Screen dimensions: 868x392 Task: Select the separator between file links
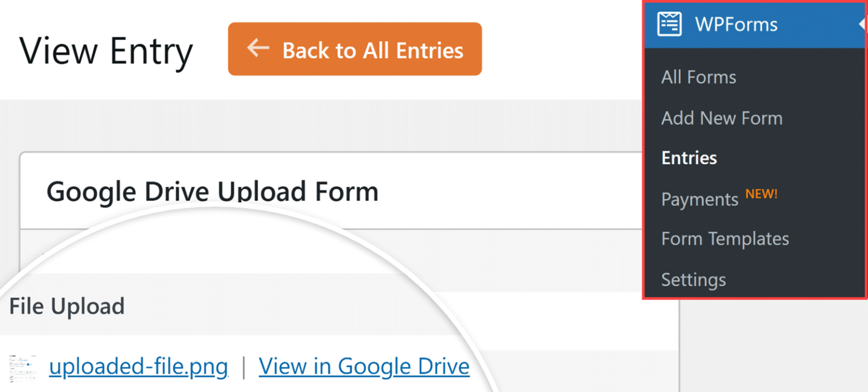click(x=244, y=366)
